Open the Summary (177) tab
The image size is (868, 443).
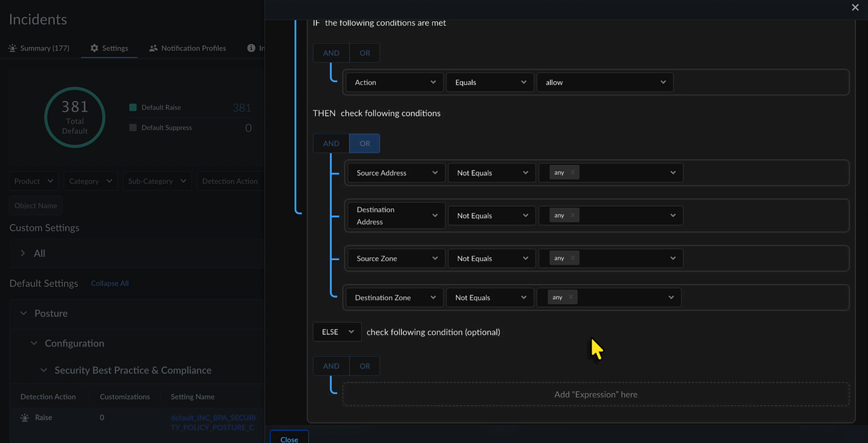tap(44, 48)
